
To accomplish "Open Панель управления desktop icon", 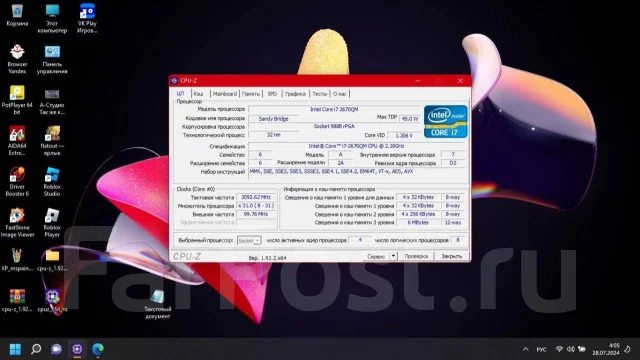I will pyautogui.click(x=52, y=59).
